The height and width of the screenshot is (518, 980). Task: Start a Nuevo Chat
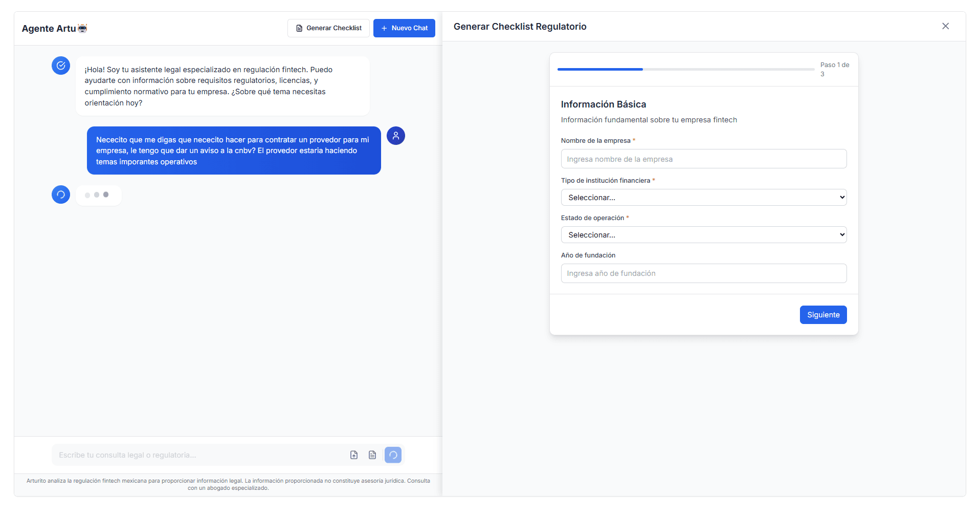(x=404, y=28)
